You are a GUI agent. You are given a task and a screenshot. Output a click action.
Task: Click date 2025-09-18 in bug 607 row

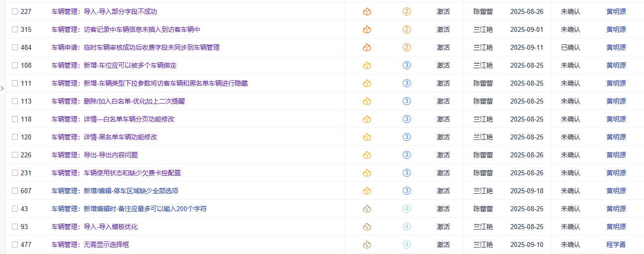[527, 191]
